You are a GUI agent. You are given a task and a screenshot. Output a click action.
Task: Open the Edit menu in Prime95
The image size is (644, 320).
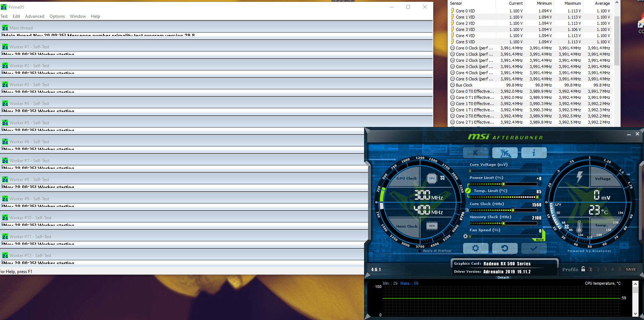pos(16,16)
